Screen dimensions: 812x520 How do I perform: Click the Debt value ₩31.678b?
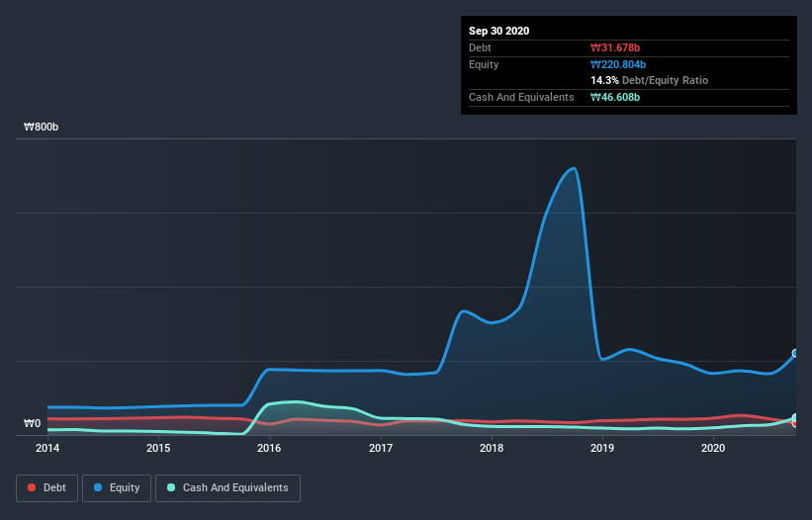coord(615,48)
